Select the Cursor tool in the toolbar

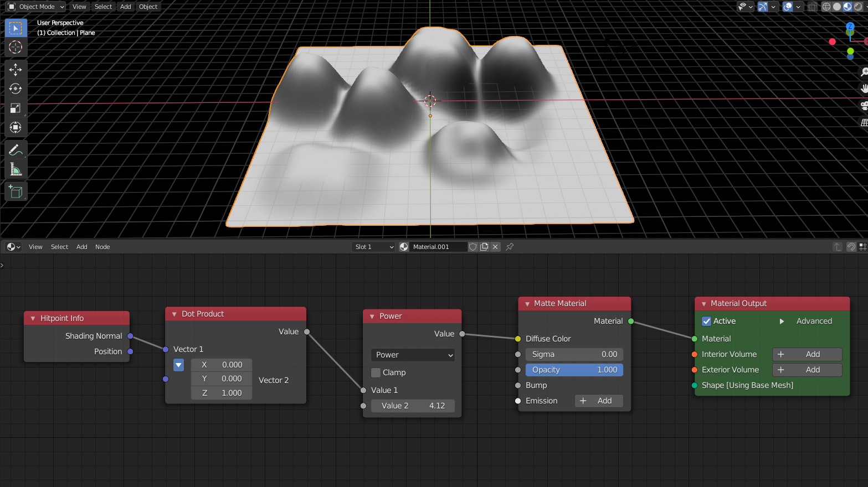click(16, 48)
